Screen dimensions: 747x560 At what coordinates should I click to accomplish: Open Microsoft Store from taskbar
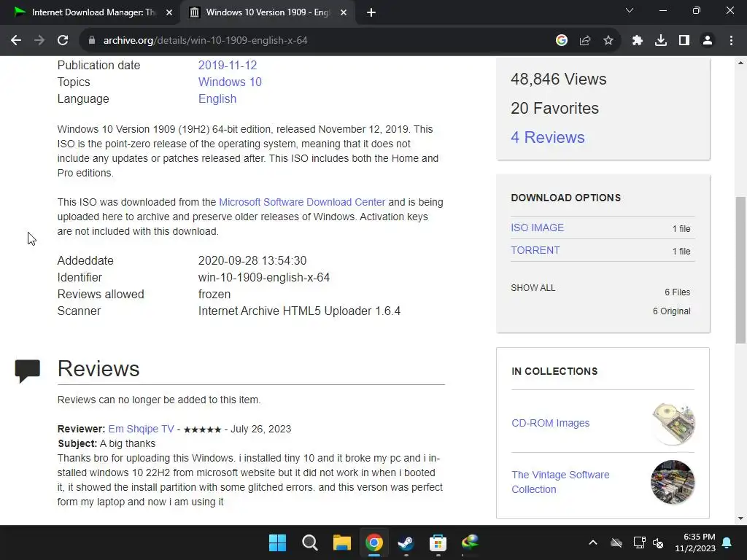point(438,542)
